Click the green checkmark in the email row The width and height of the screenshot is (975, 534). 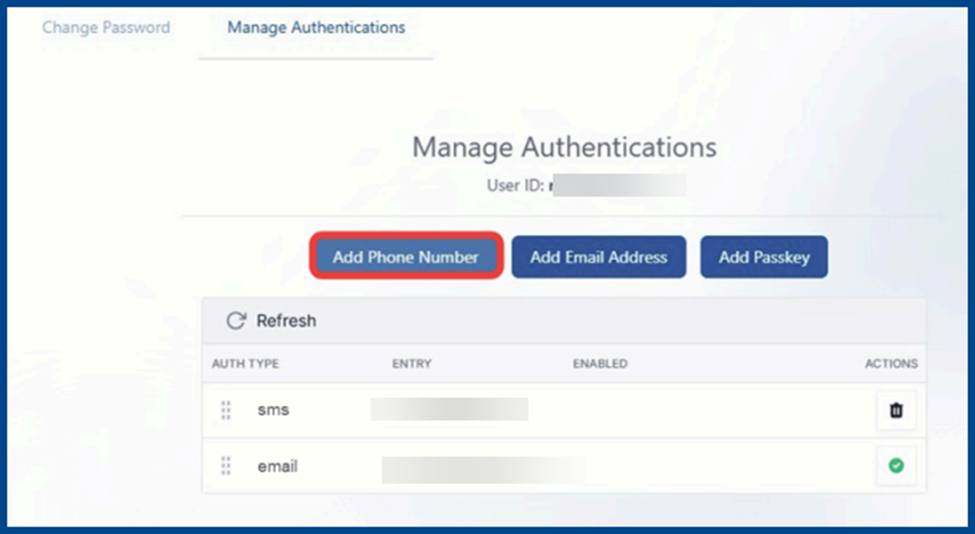(896, 466)
